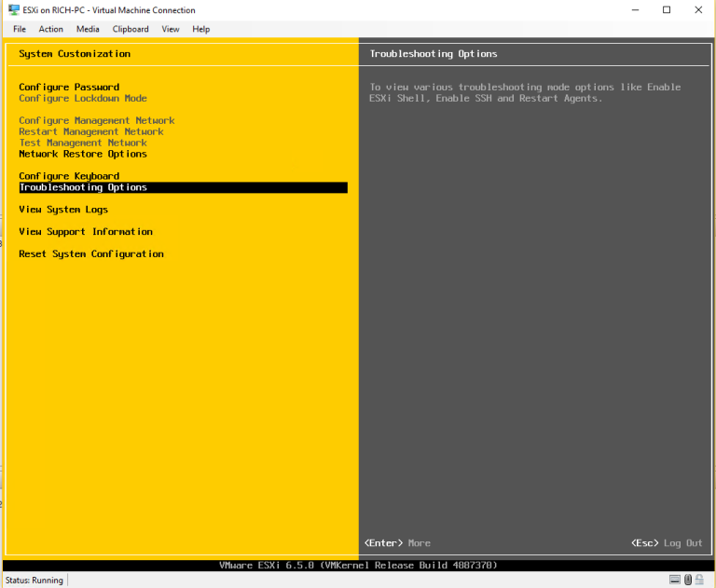The width and height of the screenshot is (716, 588).
Task: Open the Action menu
Action: click(x=50, y=29)
